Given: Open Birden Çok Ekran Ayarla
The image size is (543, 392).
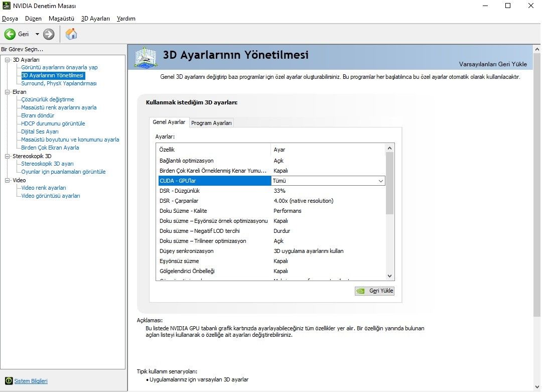Looking at the screenshot, I should 50,148.
